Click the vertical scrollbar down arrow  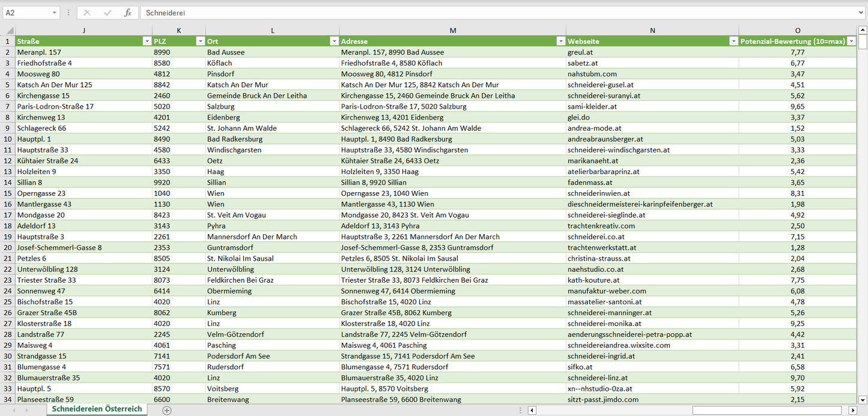click(x=863, y=400)
